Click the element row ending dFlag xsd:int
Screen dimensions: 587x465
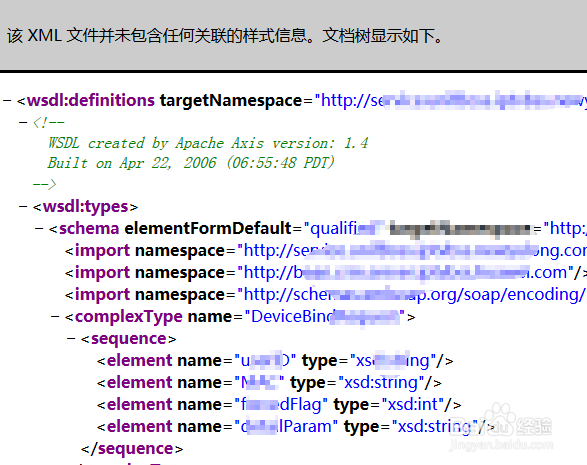tap(279, 405)
